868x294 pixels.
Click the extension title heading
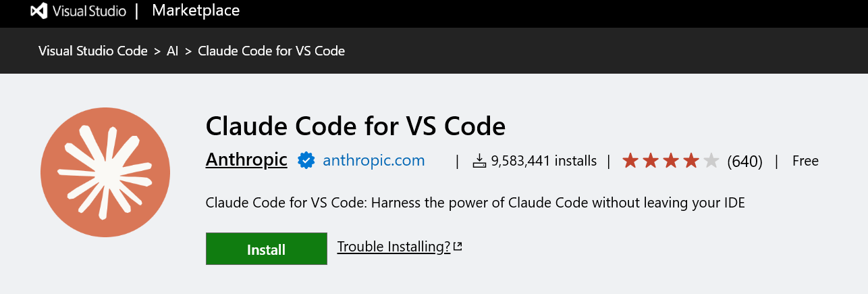[x=355, y=126]
